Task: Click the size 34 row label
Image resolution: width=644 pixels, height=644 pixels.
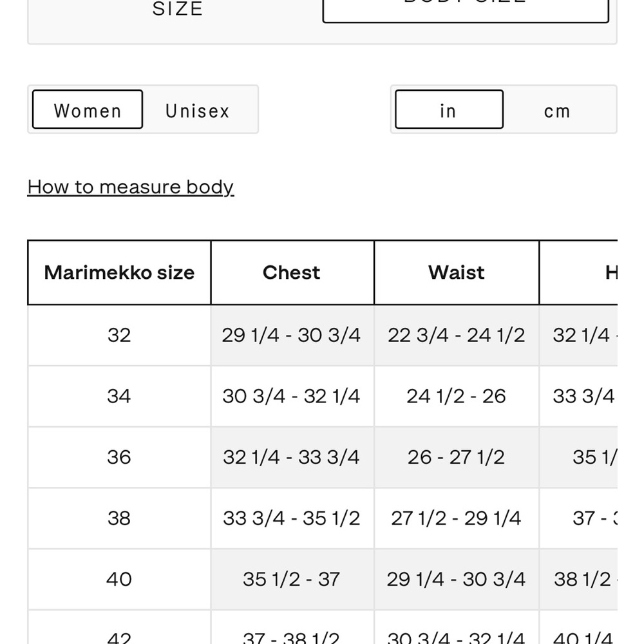Action: (119, 396)
